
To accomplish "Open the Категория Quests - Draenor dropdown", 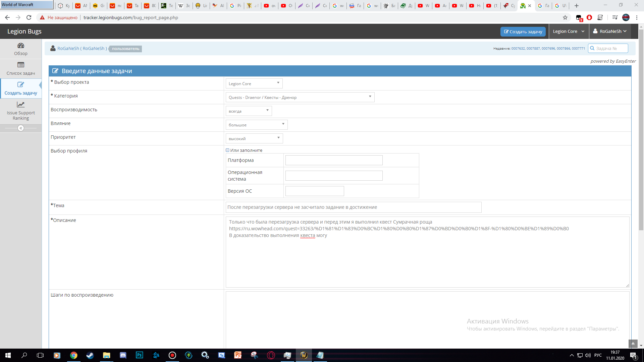I will point(300,97).
